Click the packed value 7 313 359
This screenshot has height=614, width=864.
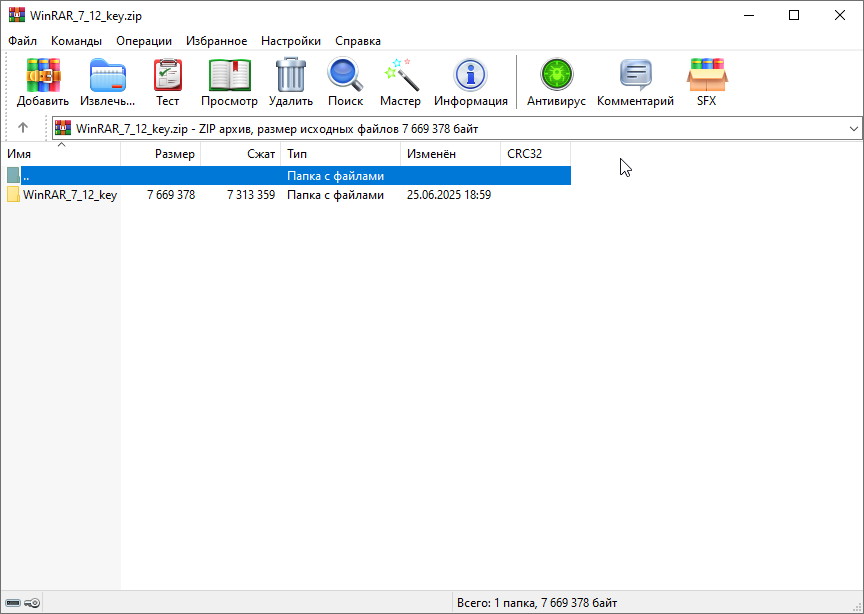(x=251, y=195)
